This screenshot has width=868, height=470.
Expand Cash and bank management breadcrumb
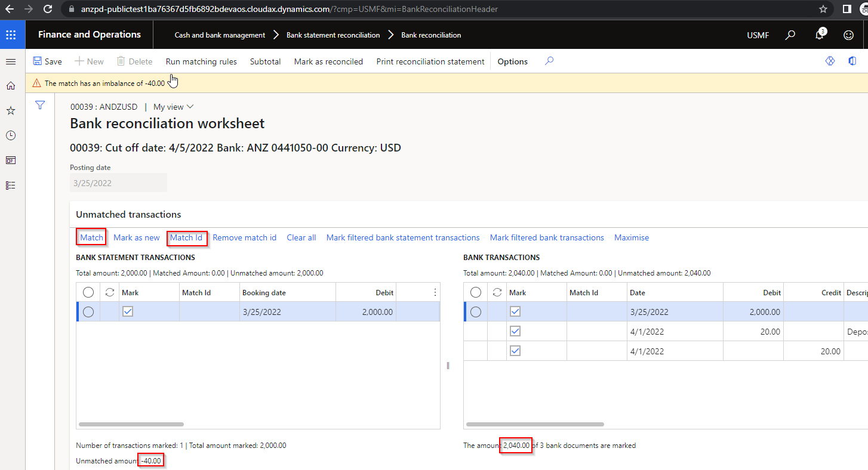tap(220, 35)
